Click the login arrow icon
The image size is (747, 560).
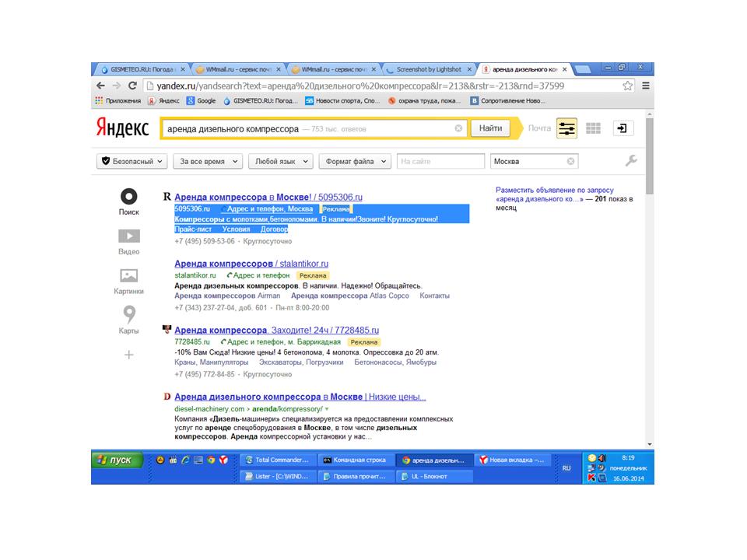click(x=622, y=128)
